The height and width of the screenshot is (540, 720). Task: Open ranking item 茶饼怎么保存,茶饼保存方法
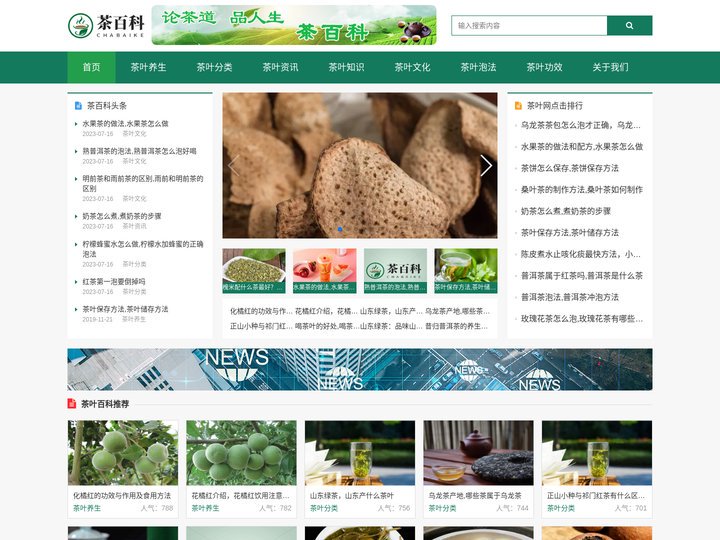pyautogui.click(x=569, y=168)
